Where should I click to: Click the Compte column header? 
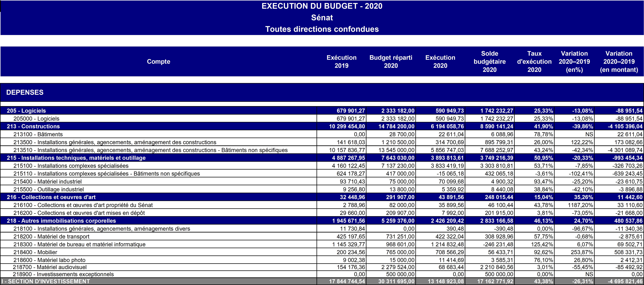pyautogui.click(x=159, y=62)
